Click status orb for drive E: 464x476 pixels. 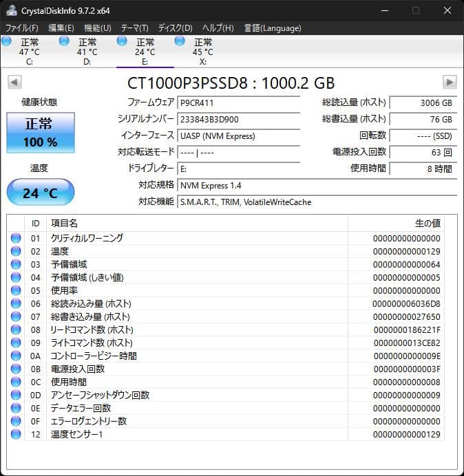coord(122,41)
